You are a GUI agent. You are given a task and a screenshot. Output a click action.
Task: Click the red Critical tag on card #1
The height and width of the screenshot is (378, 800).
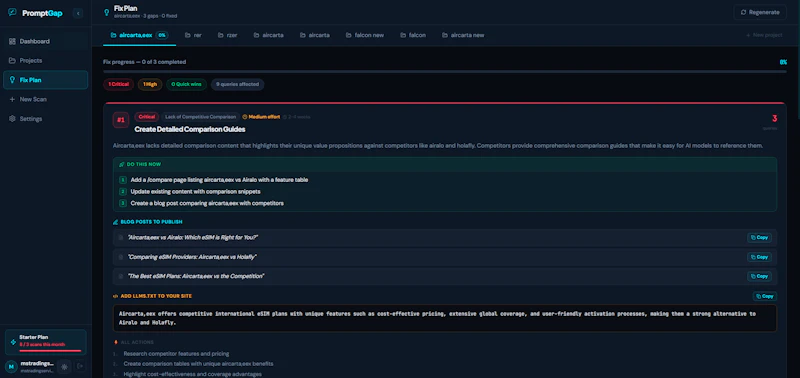(x=147, y=117)
